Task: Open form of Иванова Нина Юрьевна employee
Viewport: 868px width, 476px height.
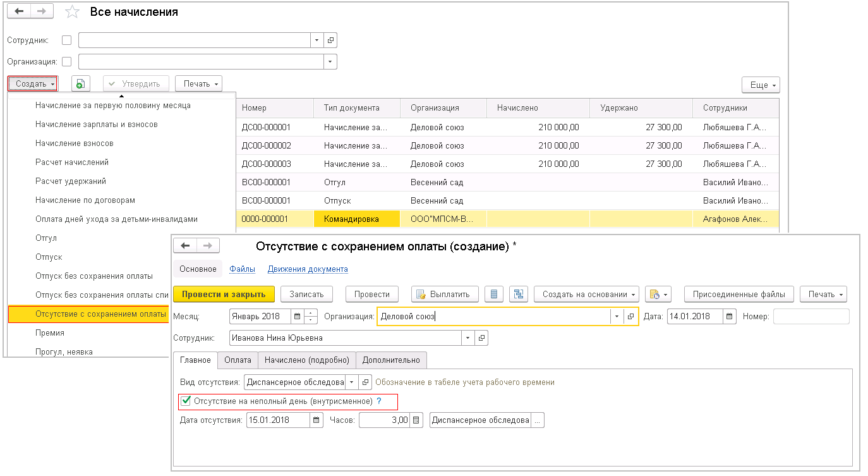Action: (481, 338)
